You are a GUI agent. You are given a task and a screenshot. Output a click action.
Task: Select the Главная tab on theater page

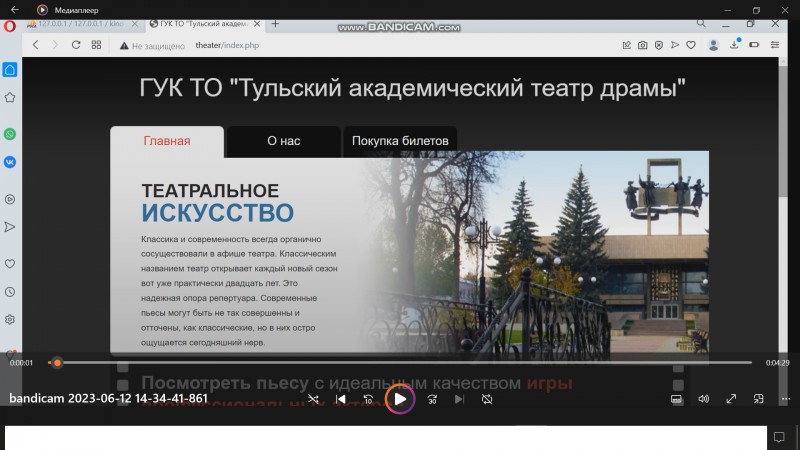[167, 141]
